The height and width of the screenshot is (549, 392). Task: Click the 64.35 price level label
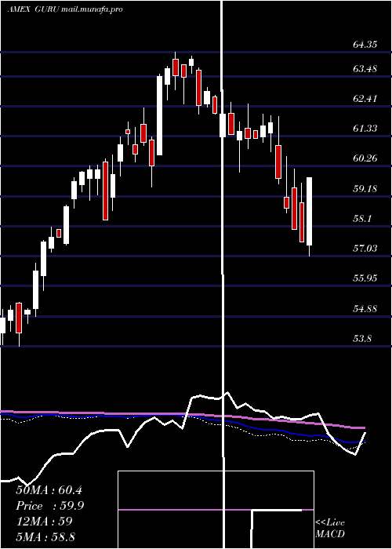(x=365, y=45)
